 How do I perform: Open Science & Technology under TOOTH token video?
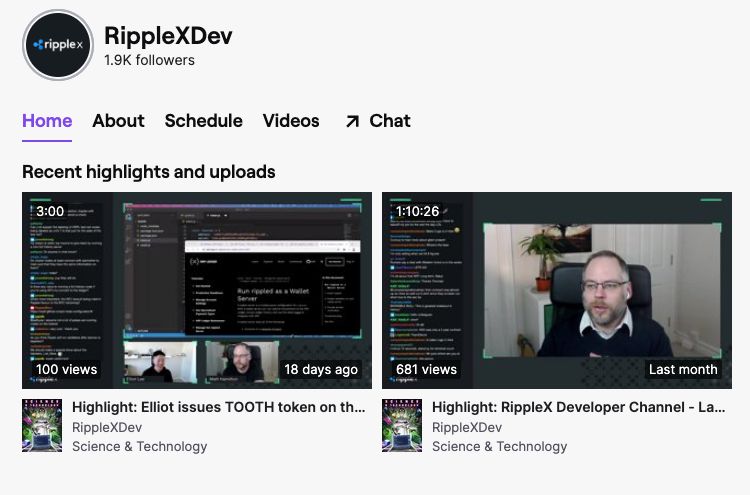click(140, 446)
